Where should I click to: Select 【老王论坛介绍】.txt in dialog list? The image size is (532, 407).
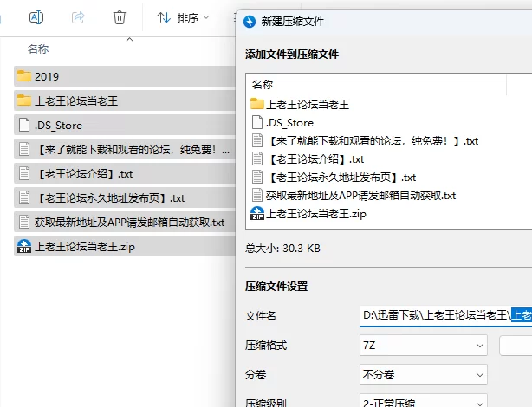point(307,159)
